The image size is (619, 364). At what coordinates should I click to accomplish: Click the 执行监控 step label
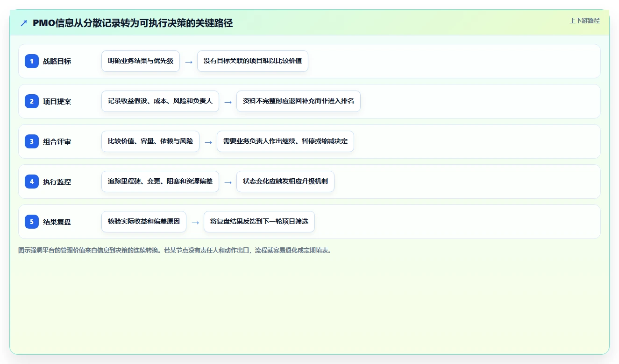tap(57, 182)
